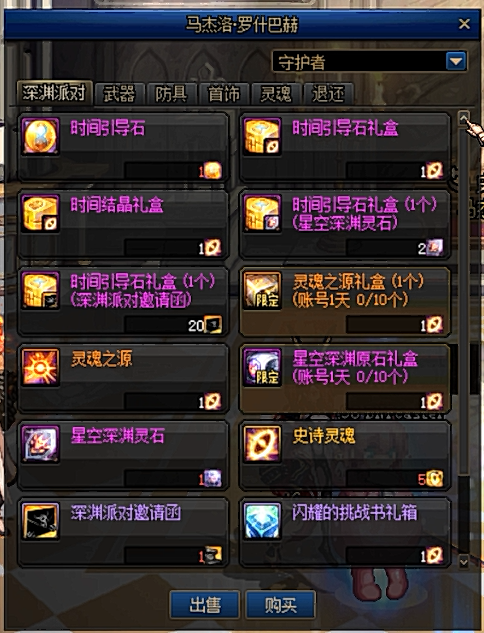Open the 防具 tab
484x633 pixels.
click(x=172, y=94)
